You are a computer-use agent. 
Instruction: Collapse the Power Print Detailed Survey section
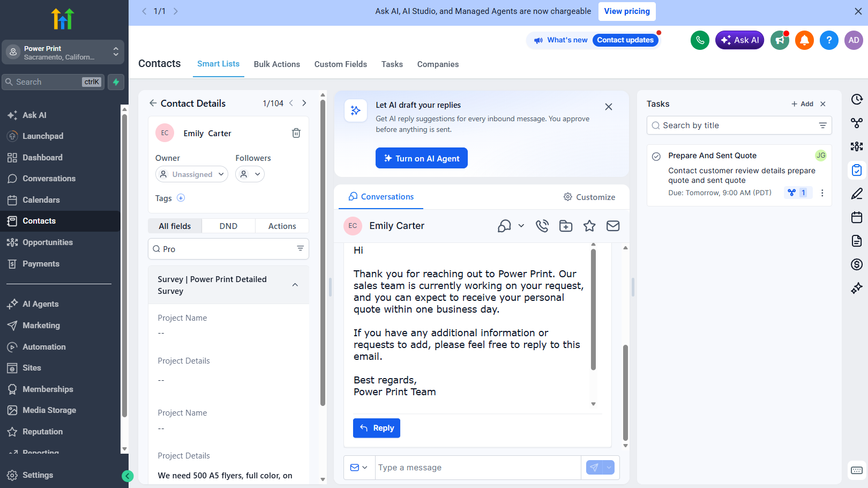tap(295, 285)
